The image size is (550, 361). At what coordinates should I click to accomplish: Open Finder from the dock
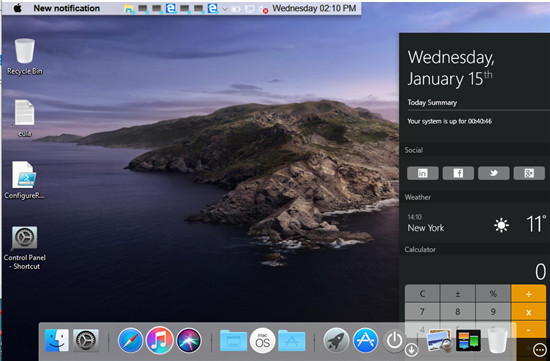tap(57, 340)
